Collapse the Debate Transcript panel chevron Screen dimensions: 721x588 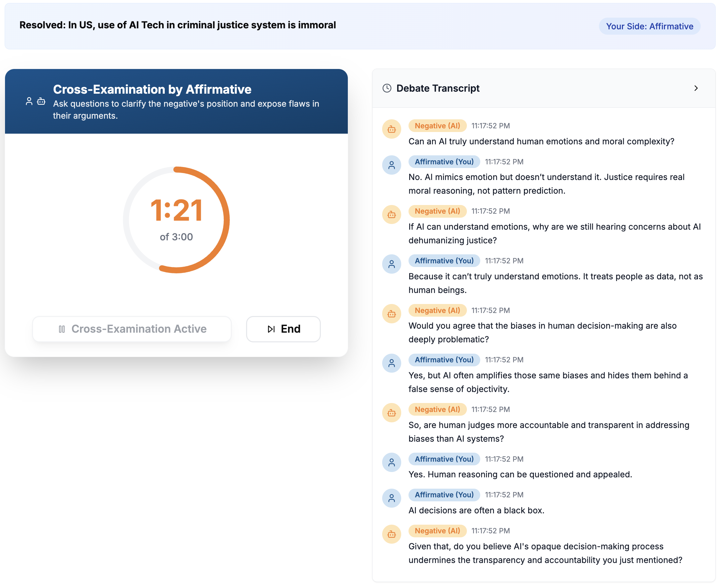pyautogui.click(x=696, y=88)
